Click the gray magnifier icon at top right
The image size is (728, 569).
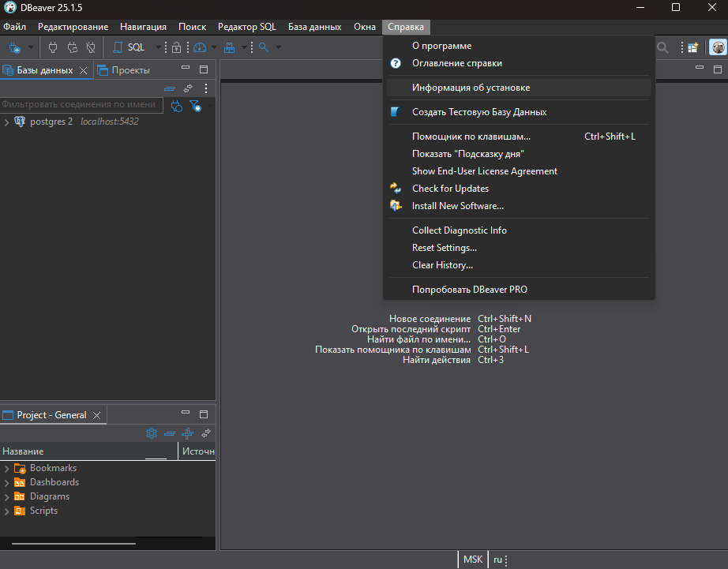click(x=662, y=47)
